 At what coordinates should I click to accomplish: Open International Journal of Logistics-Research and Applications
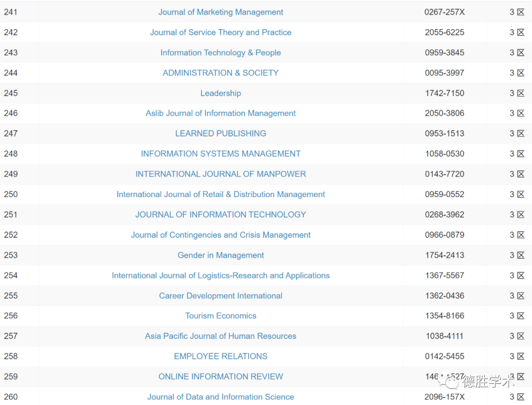pos(221,275)
